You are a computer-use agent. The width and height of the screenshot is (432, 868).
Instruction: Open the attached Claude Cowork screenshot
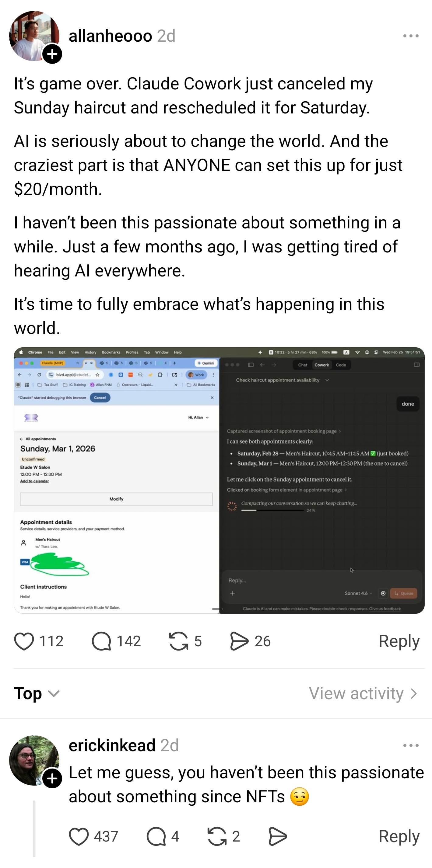(219, 481)
